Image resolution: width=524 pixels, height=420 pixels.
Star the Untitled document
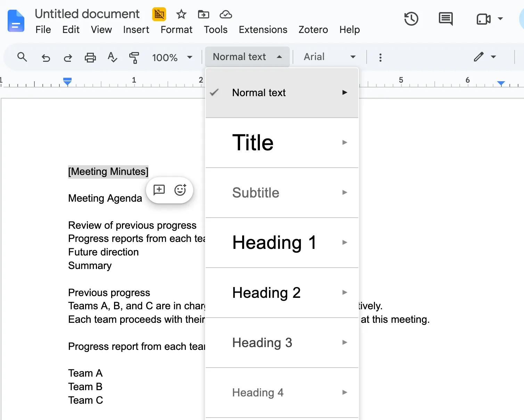181,14
